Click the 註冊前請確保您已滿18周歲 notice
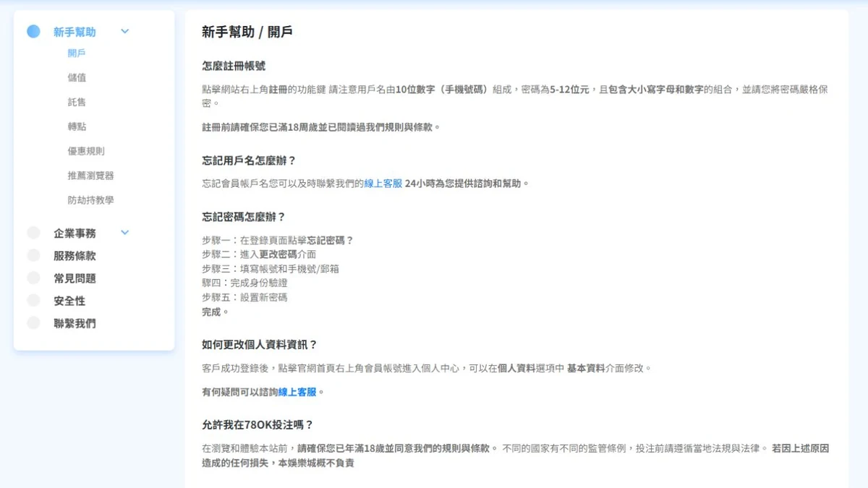 321,127
